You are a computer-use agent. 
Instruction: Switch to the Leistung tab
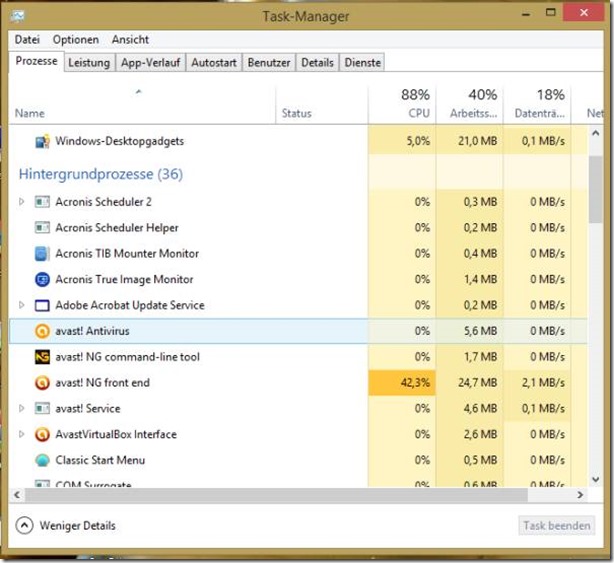(x=89, y=63)
